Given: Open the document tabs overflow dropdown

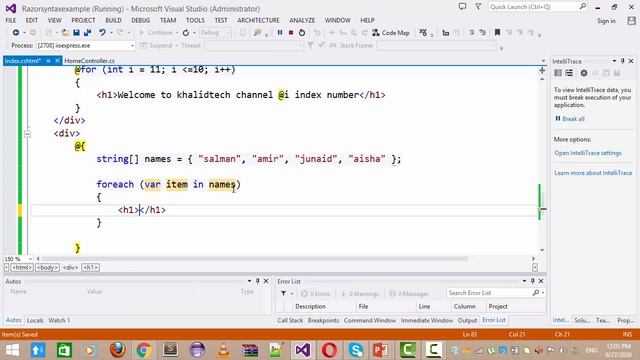Looking at the screenshot, I should [543, 61].
